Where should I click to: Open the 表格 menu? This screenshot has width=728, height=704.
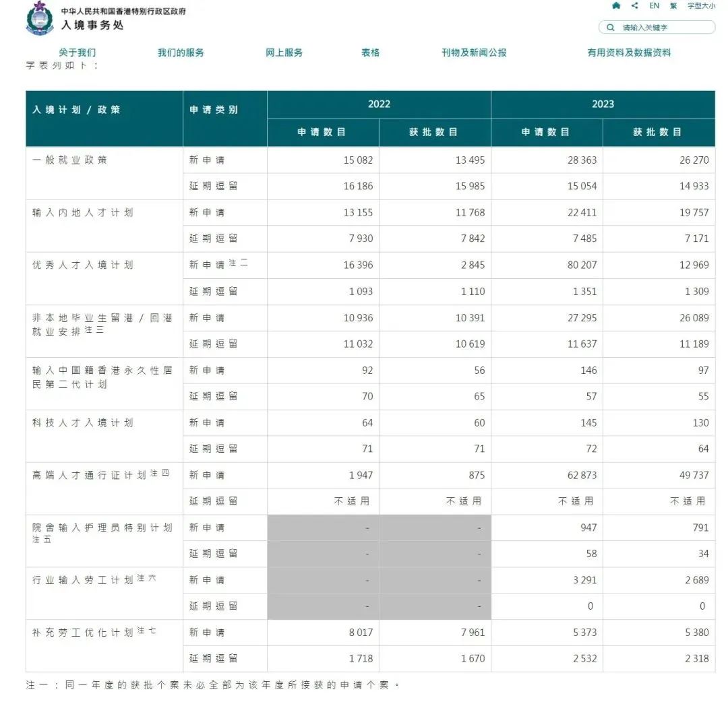pos(370,53)
